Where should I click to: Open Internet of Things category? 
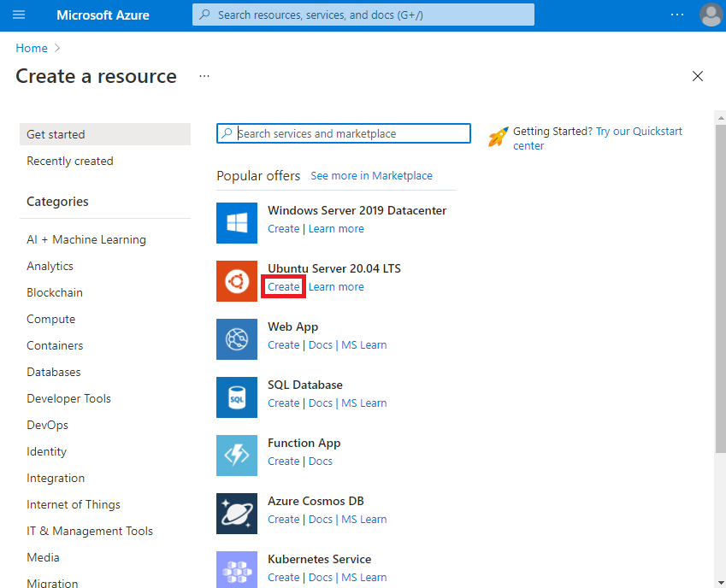coord(74,504)
